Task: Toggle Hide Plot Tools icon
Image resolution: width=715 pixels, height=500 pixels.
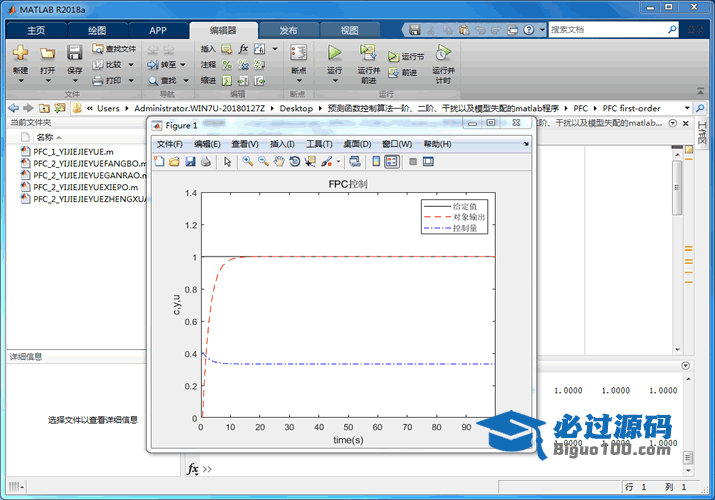Action: coord(413,162)
